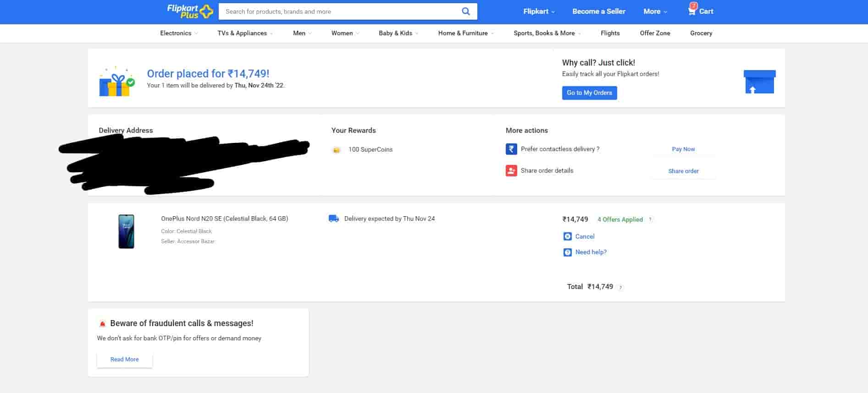Open the Grocery section
The width and height of the screenshot is (868, 393).
[701, 33]
